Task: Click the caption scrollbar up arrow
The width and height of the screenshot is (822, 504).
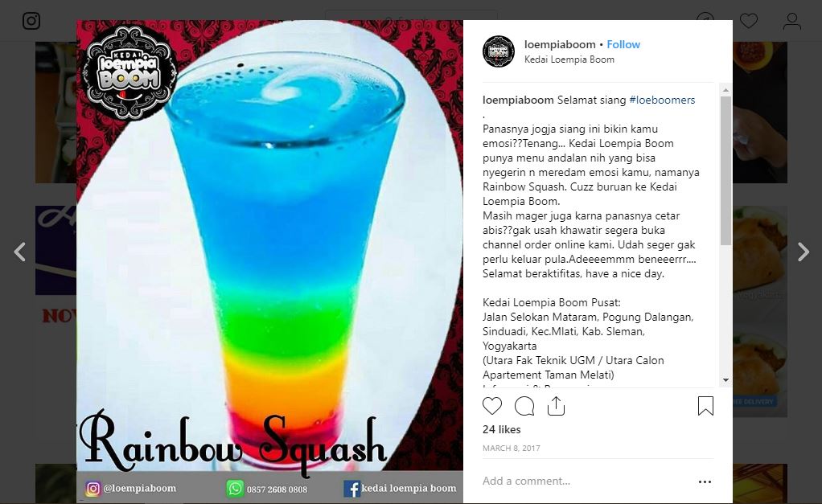Action: 725,90
